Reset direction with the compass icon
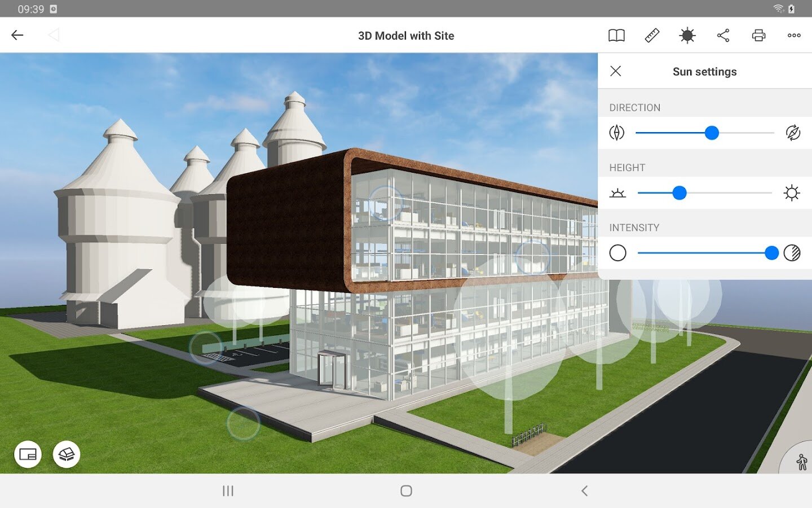Screen dimensions: 812x508 click(x=793, y=133)
